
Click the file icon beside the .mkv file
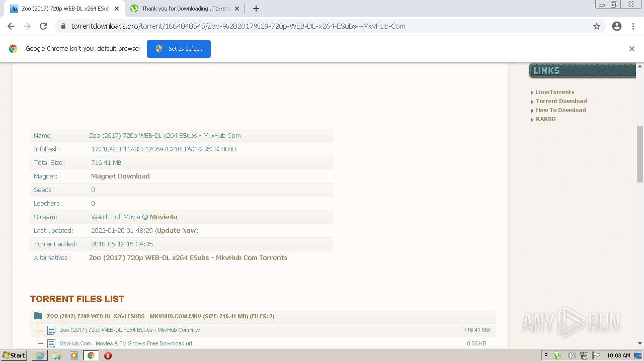[x=51, y=330]
